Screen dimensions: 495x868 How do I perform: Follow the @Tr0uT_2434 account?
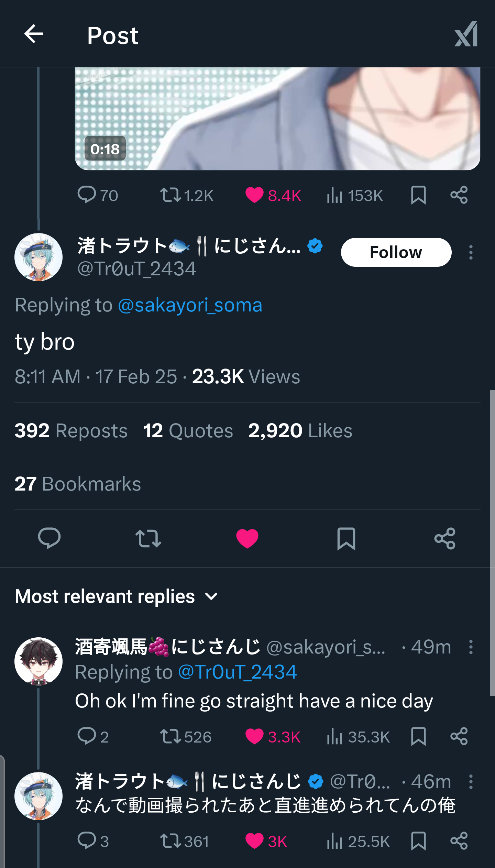[396, 252]
